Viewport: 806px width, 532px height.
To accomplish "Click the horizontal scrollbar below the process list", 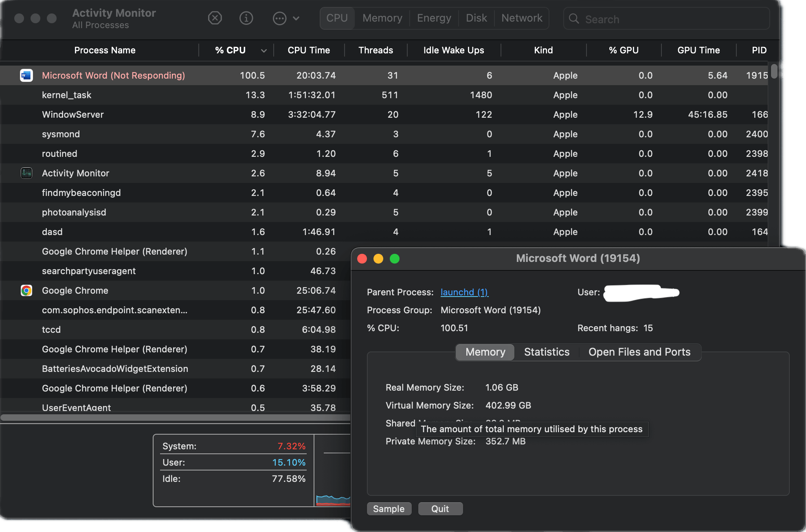I will click(175, 418).
